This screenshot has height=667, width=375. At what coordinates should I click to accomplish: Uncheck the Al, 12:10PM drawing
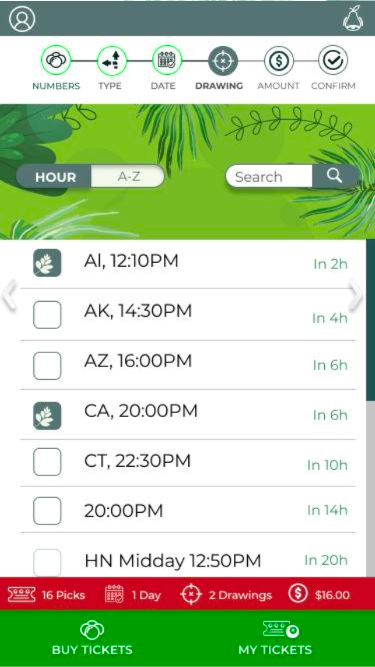pyautogui.click(x=47, y=263)
